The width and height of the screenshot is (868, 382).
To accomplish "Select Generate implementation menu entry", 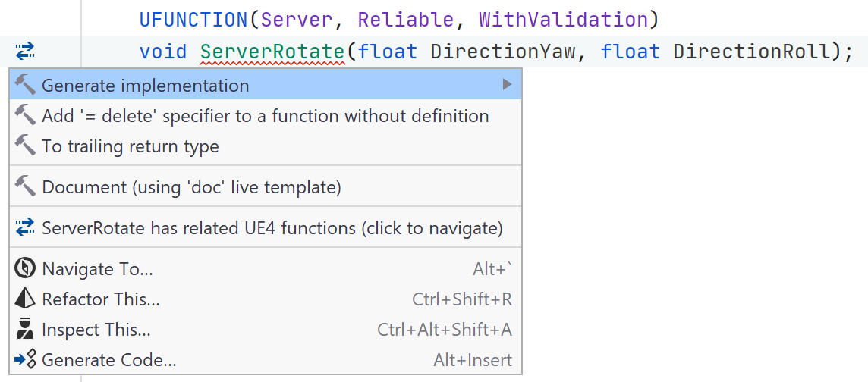I will 145,86.
